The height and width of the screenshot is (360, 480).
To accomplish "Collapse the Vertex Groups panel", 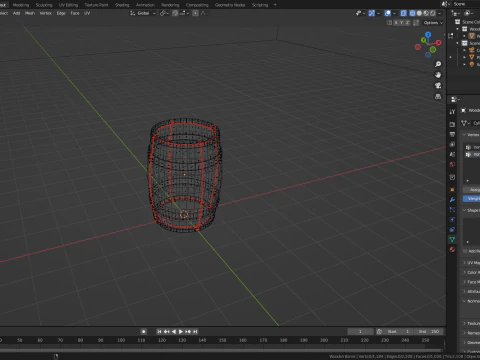I will [x=472, y=135].
